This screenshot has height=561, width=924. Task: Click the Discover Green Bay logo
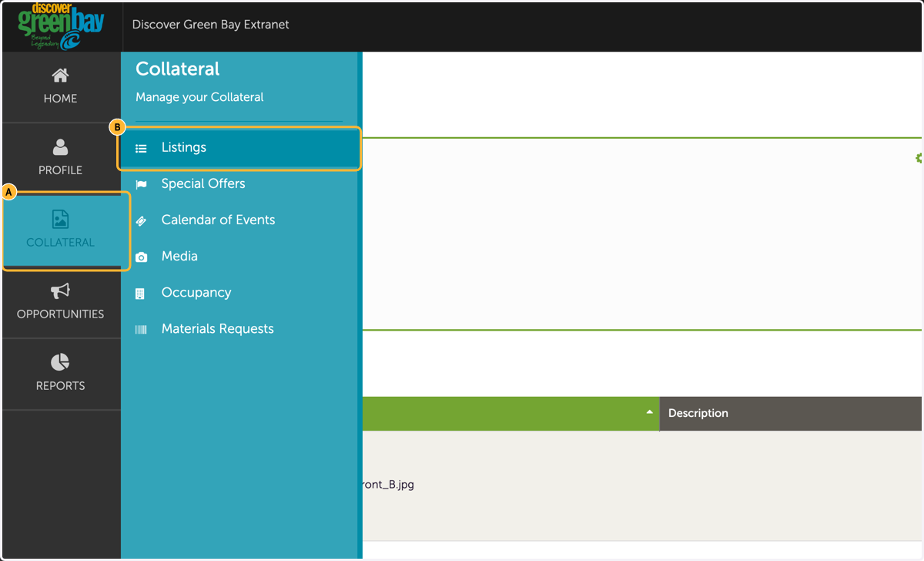click(61, 26)
